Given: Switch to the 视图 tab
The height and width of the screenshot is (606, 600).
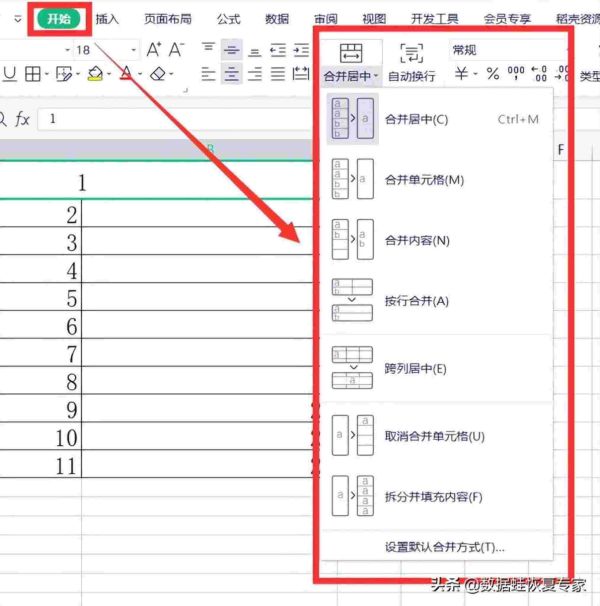Looking at the screenshot, I should [374, 19].
